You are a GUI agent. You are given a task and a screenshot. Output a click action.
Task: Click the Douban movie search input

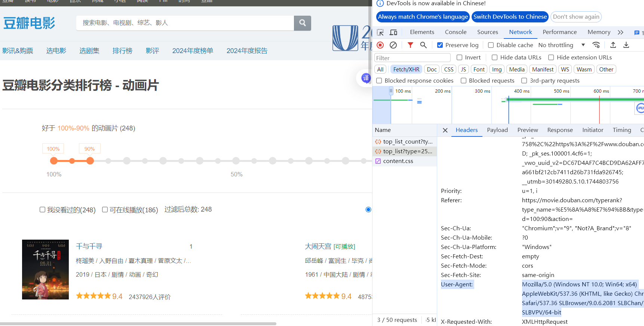coord(185,23)
